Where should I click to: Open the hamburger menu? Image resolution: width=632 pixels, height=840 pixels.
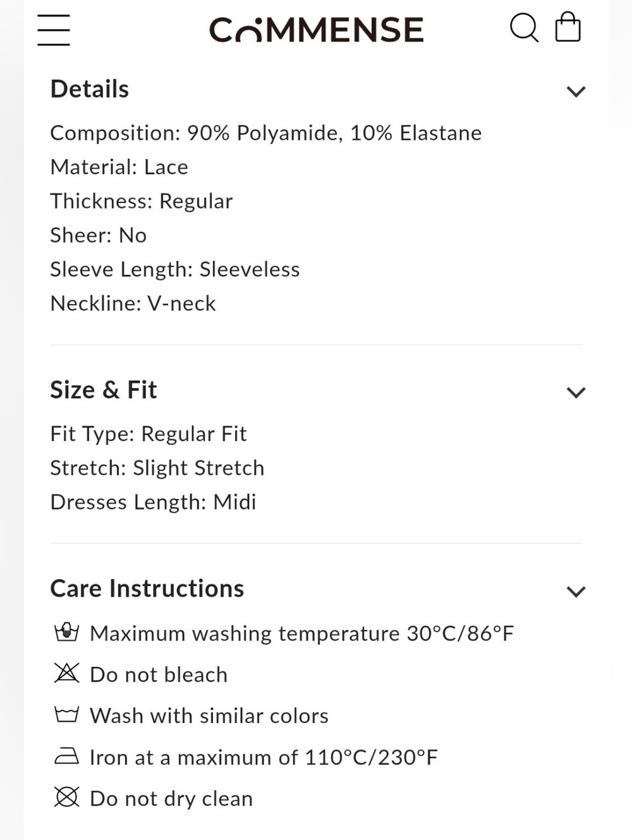point(54,30)
